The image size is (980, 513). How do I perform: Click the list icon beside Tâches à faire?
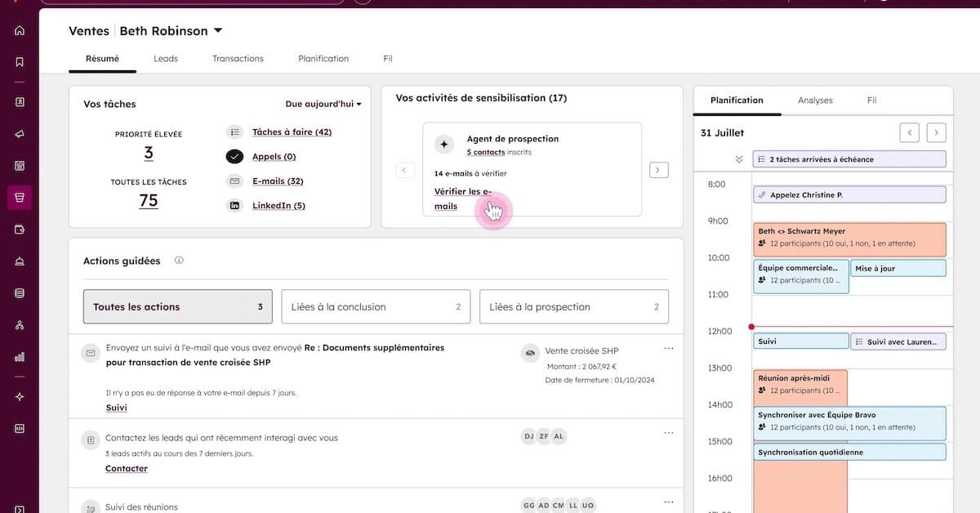pyautogui.click(x=235, y=132)
